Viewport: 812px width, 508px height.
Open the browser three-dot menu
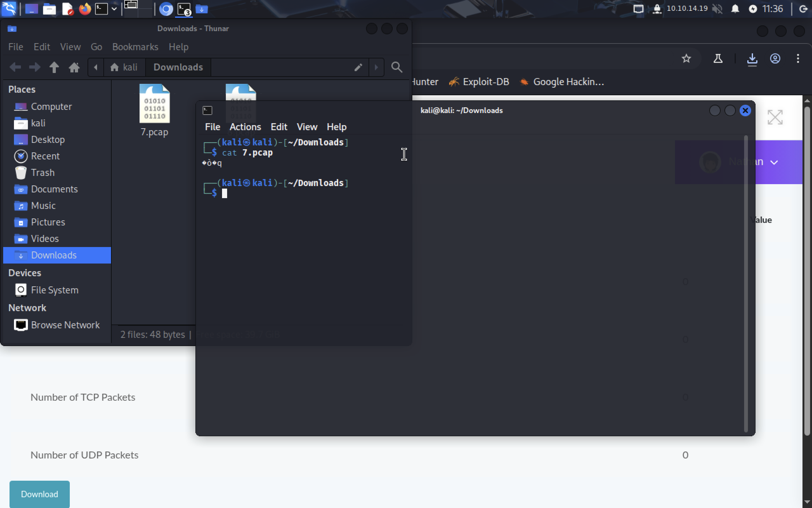[x=798, y=59]
